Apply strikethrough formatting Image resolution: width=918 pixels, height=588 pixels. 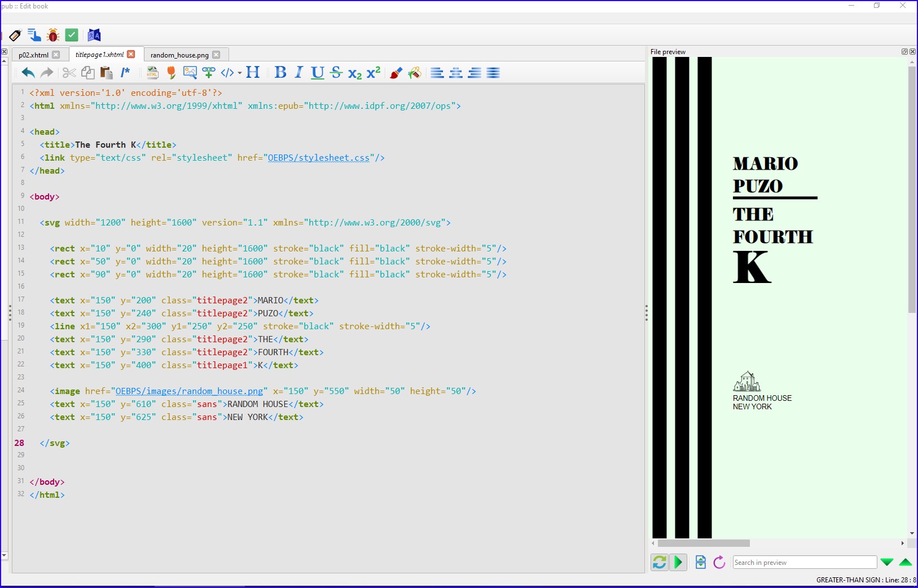(336, 73)
